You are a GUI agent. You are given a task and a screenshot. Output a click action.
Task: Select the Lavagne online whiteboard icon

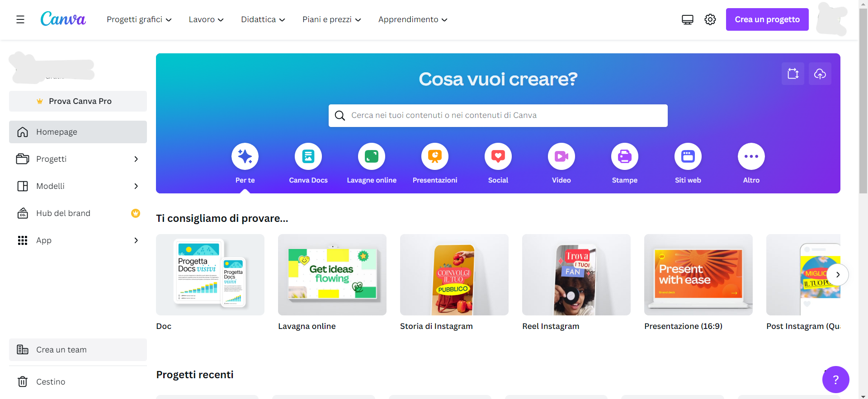(371, 157)
